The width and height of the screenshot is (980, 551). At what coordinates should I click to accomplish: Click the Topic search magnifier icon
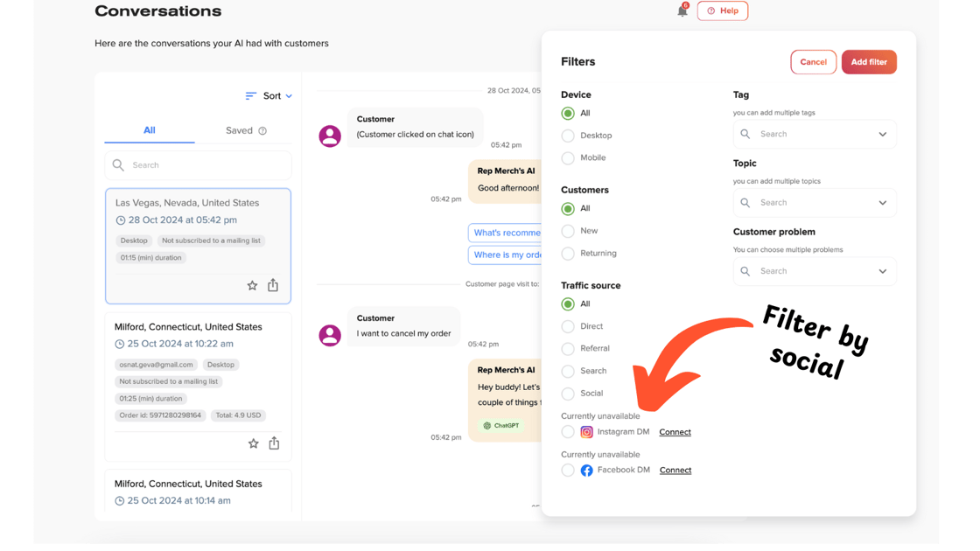pyautogui.click(x=745, y=202)
